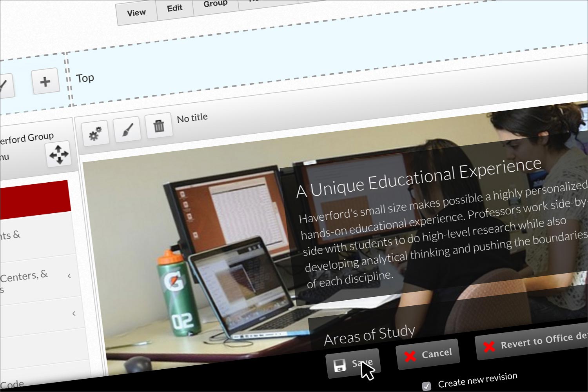Click the Top region label

[85, 78]
